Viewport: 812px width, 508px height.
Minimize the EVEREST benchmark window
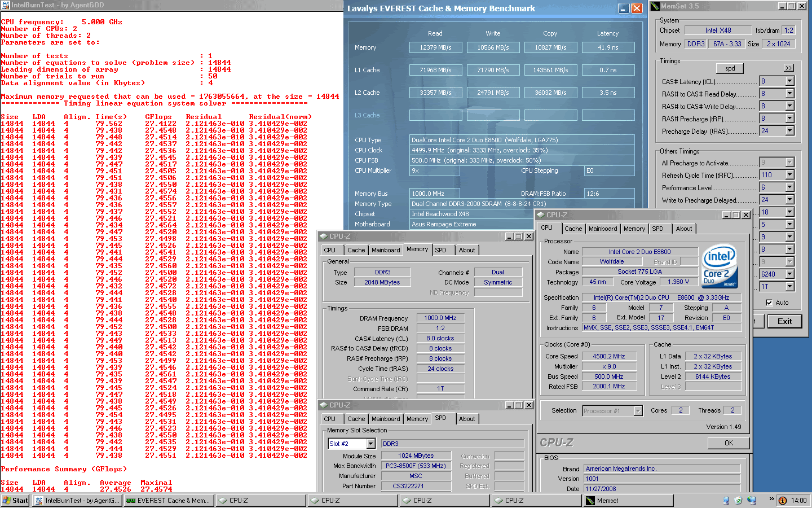624,8
